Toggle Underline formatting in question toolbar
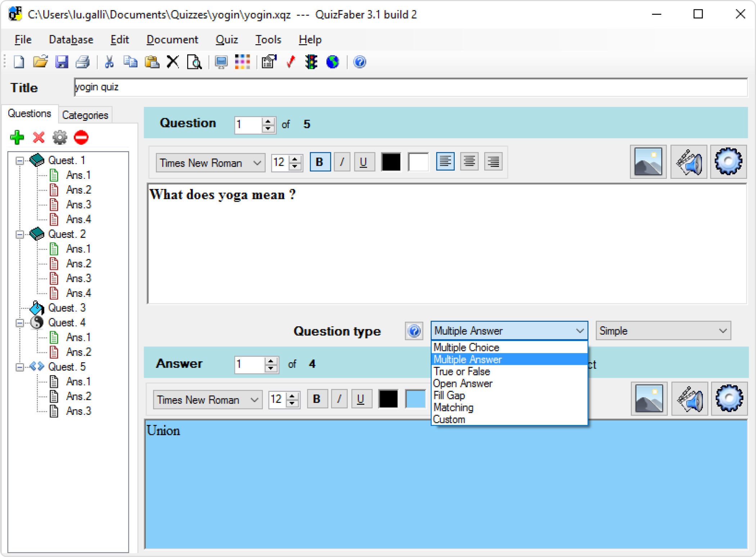The image size is (756, 557). [x=363, y=163]
